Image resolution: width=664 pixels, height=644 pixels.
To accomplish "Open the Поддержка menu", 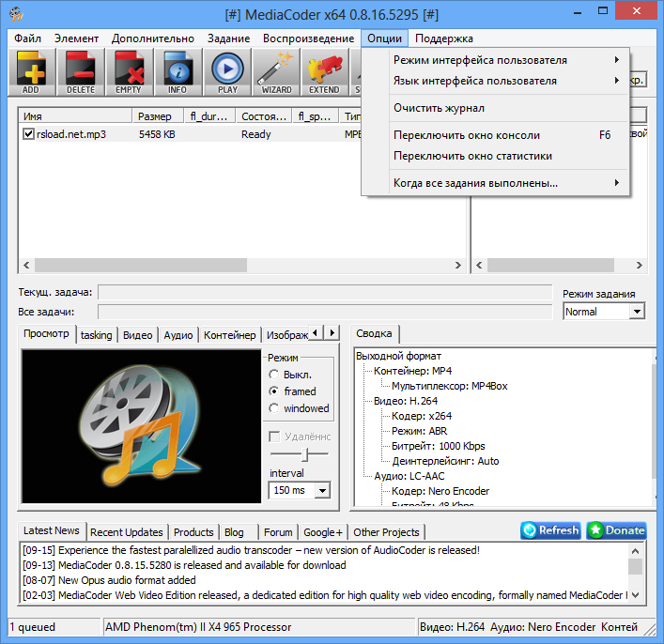I will [444, 38].
